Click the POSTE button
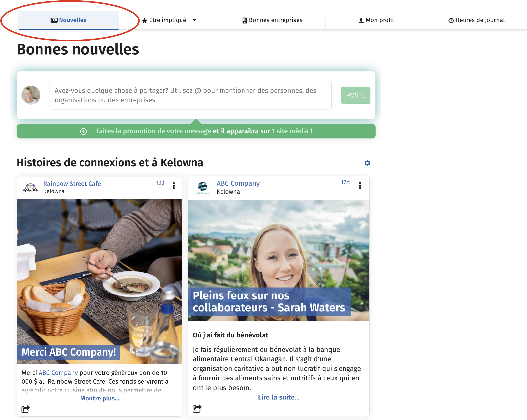 (x=355, y=95)
